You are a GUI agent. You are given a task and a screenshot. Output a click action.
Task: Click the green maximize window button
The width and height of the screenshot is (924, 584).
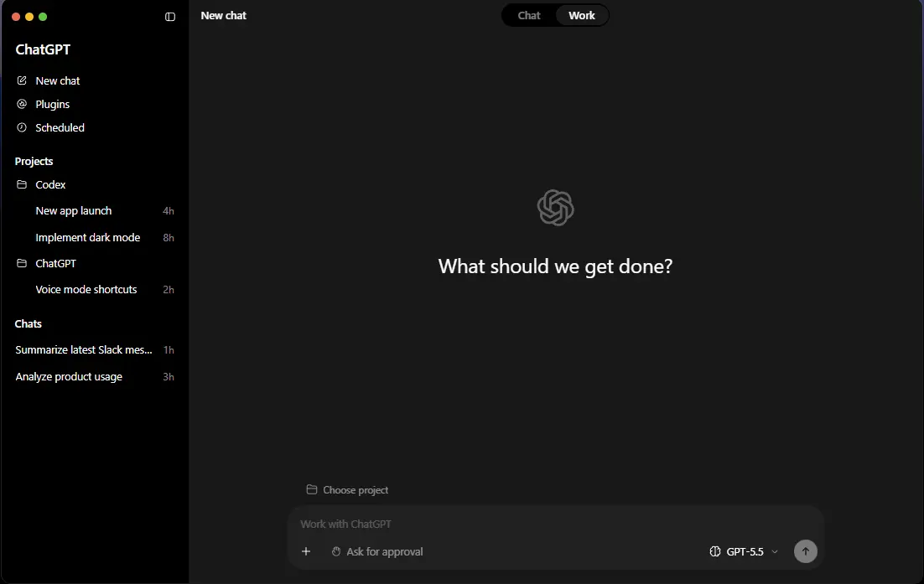pos(43,17)
